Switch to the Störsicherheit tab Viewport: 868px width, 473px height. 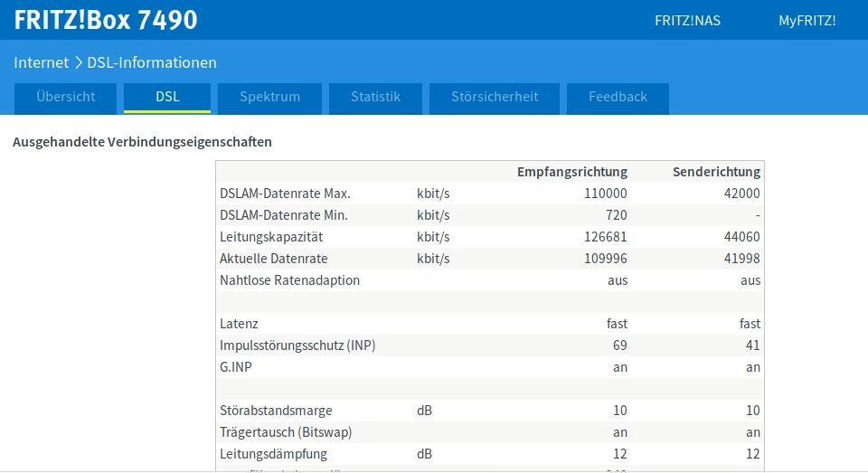tap(495, 98)
